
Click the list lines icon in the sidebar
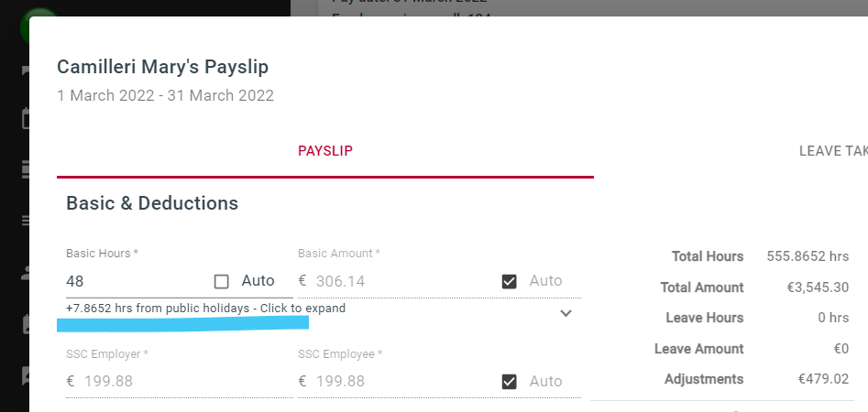tap(27, 220)
